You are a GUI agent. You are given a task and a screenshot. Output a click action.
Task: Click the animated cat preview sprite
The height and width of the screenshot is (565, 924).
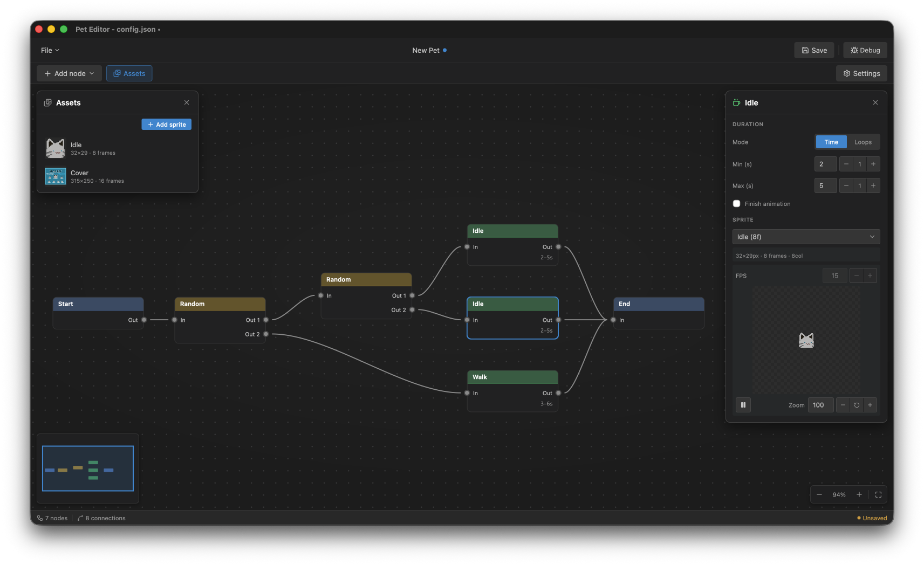coord(806,340)
